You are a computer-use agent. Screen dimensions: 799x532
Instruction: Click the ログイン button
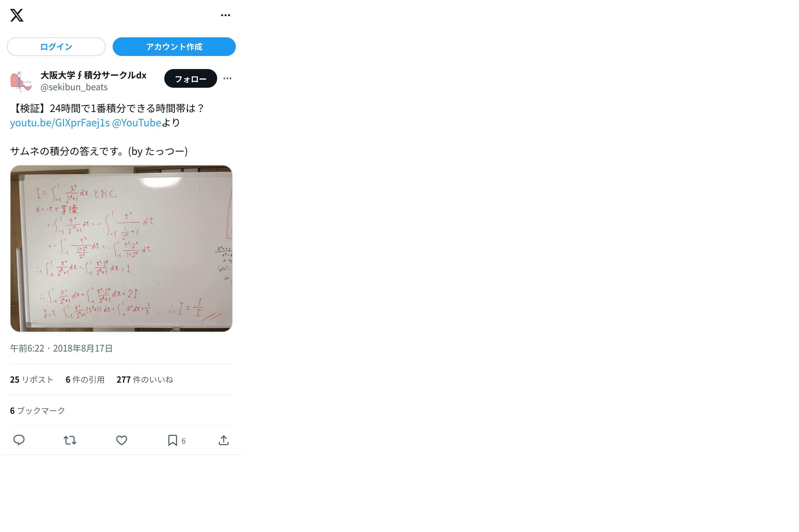56,47
